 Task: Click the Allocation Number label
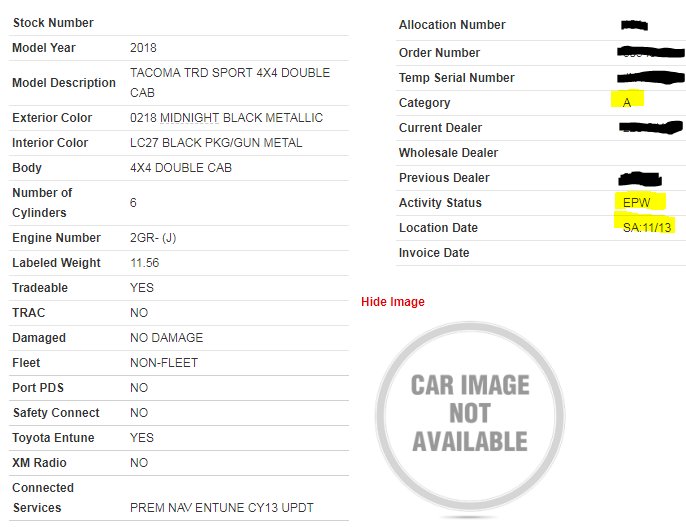(452, 25)
